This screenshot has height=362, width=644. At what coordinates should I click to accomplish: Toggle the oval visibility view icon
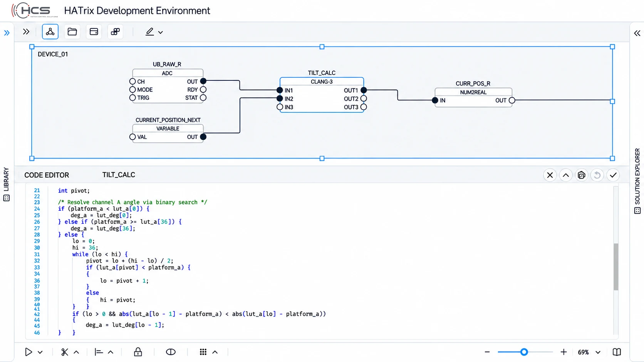171,352
